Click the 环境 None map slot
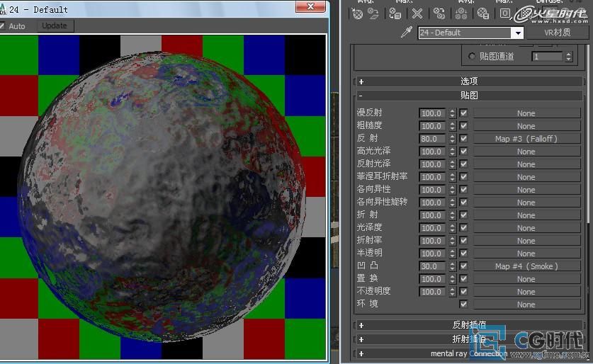The image size is (593, 364). tap(526, 305)
